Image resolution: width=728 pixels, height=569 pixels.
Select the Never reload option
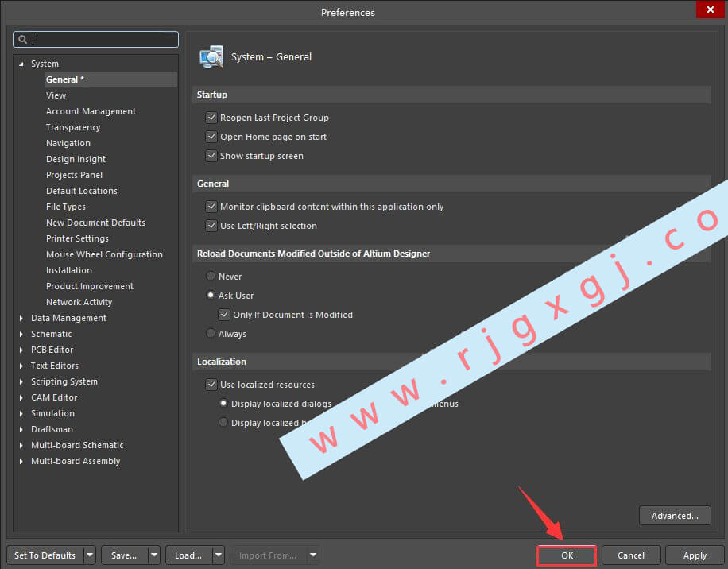(x=211, y=276)
